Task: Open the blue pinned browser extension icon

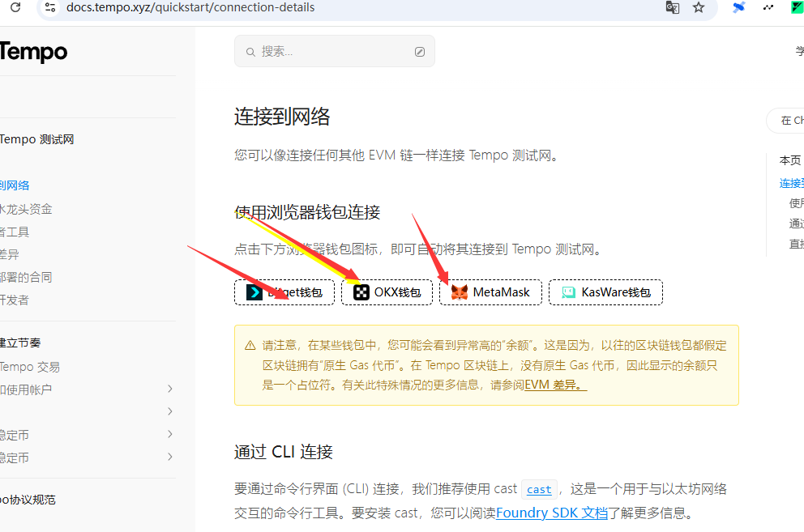Action: click(x=738, y=8)
